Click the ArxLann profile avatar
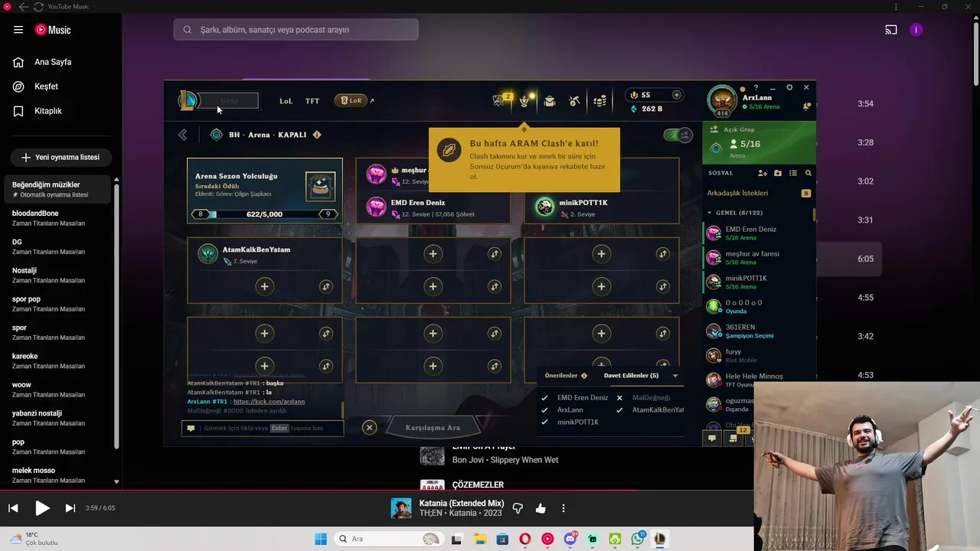Image resolution: width=980 pixels, height=551 pixels. point(722,100)
